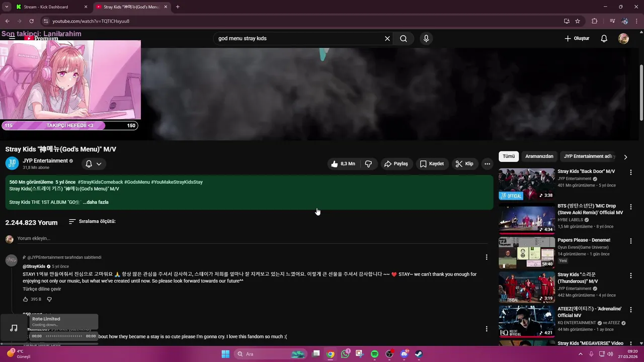Open ATEEZ 'Adrenaline' Official MV thumbnail
Viewport: 644px width, 362px height.
pos(527,321)
